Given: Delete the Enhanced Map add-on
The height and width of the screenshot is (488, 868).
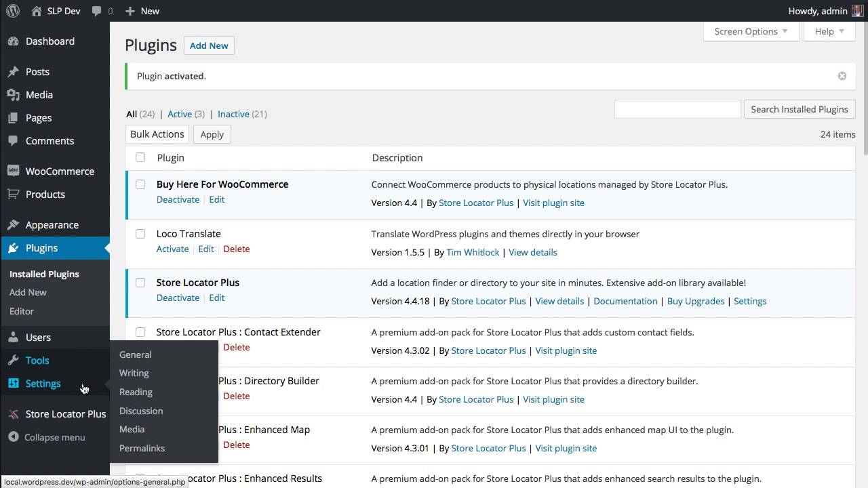Looking at the screenshot, I should coord(237,445).
